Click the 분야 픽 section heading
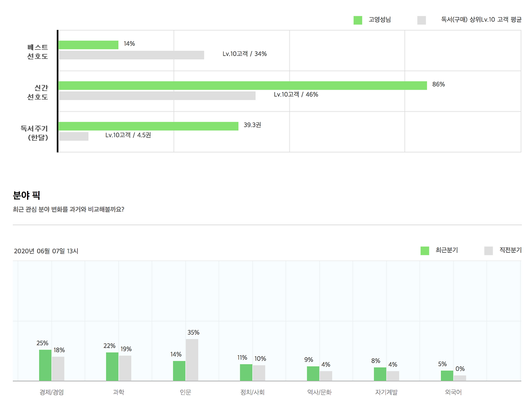Viewport: 532px width, 407px height. tap(27, 195)
